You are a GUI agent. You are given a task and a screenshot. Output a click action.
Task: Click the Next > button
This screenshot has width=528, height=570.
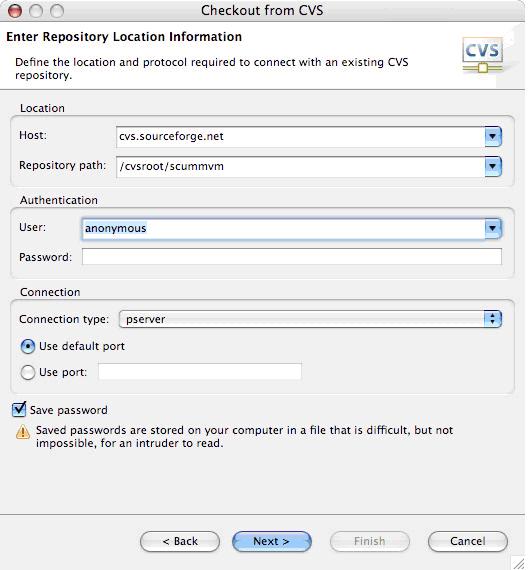[x=272, y=541]
